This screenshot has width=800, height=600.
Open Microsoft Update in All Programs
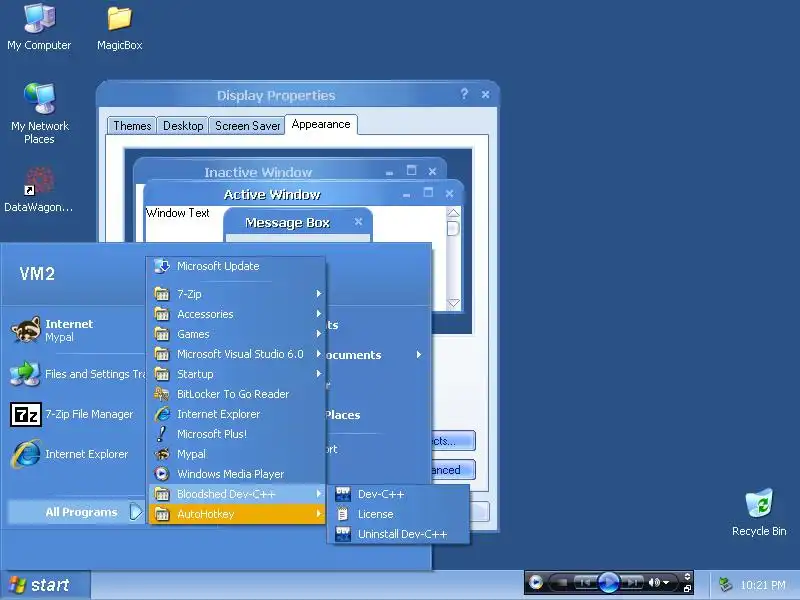coord(237,266)
